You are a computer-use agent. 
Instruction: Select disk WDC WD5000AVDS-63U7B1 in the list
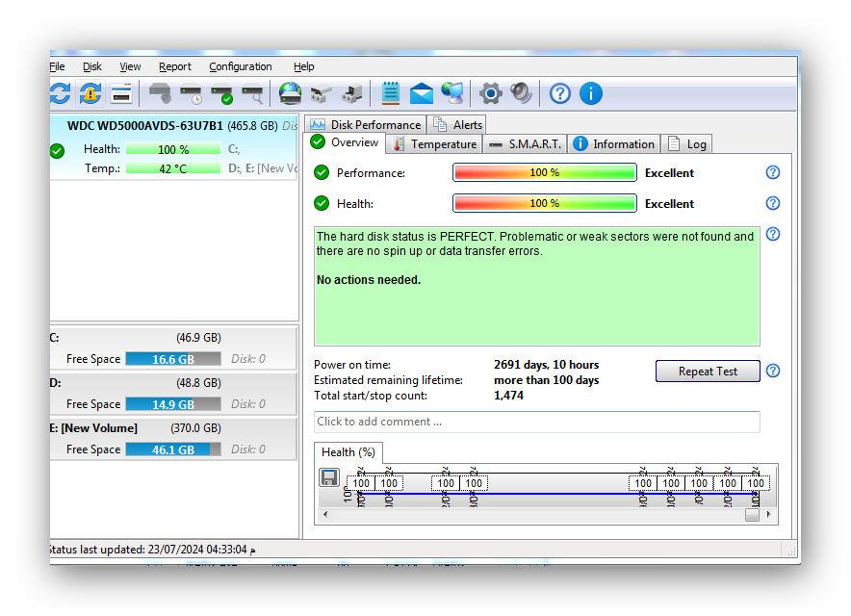click(173, 146)
